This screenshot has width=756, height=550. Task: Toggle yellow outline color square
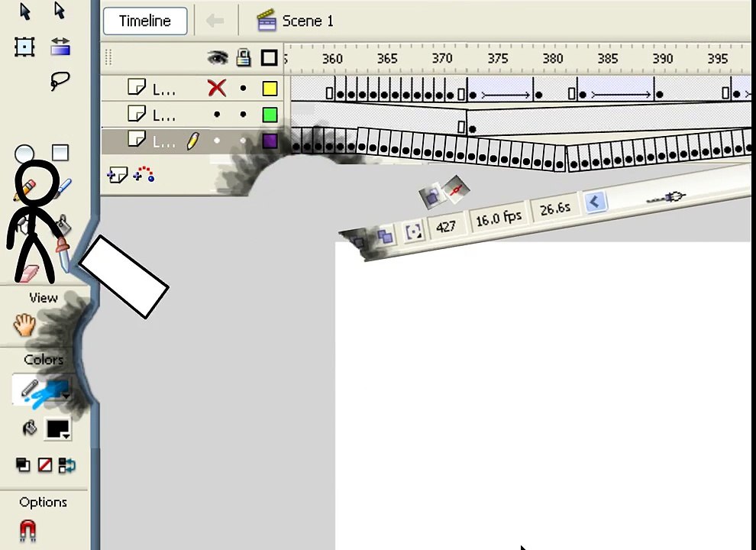(x=270, y=89)
